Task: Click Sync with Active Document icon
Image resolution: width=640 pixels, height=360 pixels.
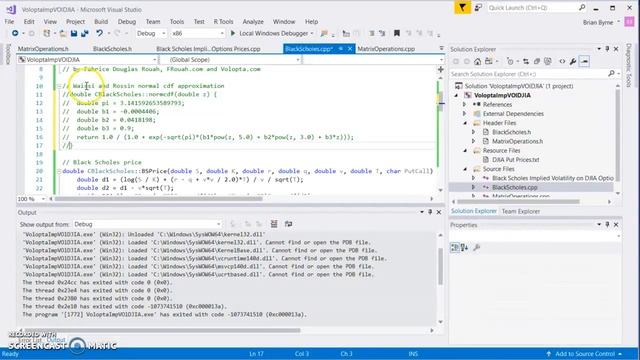Action: [526, 62]
